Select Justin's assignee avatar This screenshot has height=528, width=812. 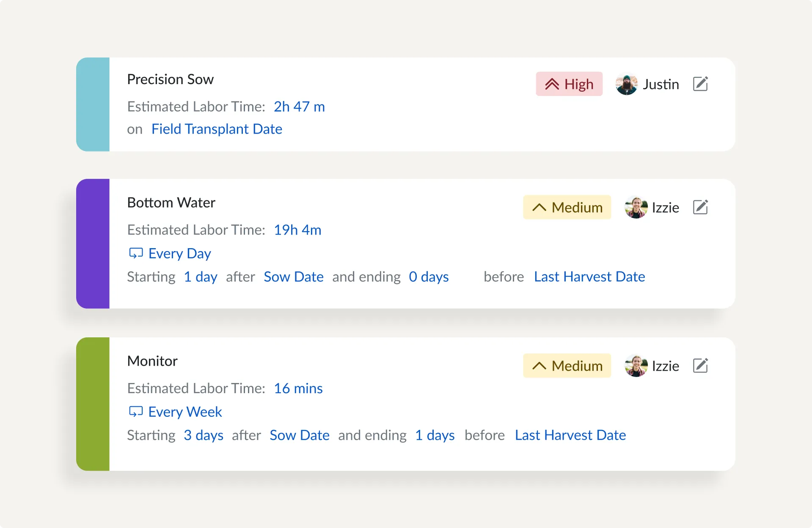[626, 84]
